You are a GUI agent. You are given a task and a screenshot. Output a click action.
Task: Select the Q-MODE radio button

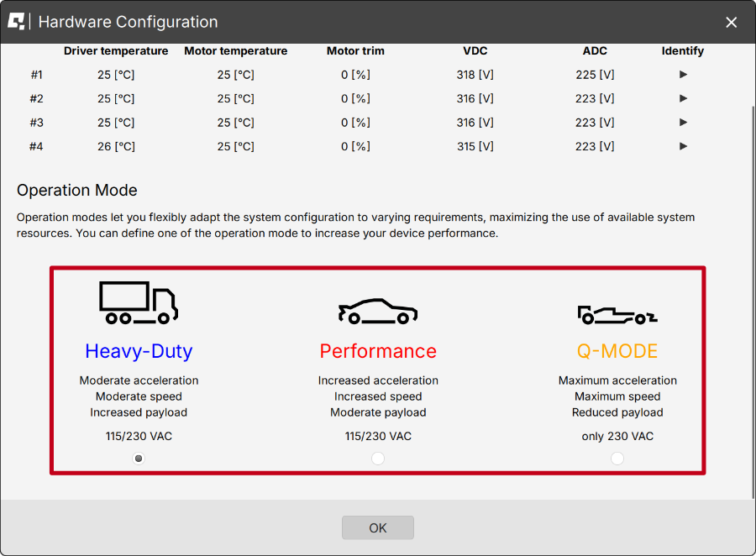click(617, 458)
